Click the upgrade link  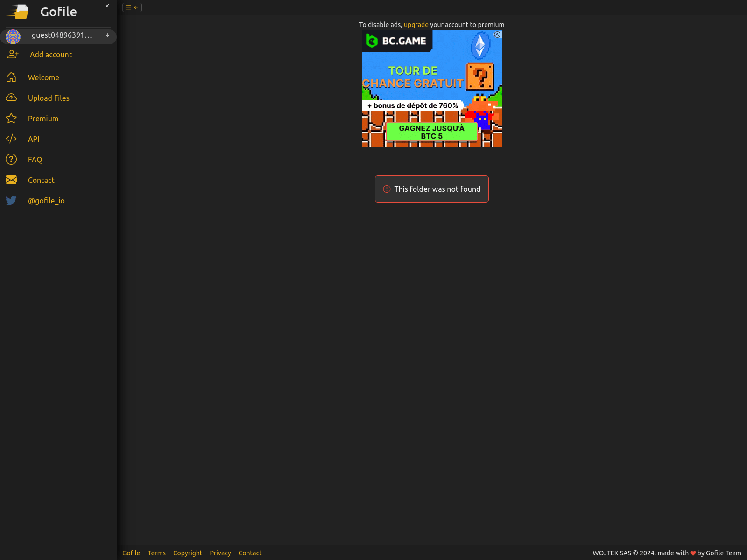pos(416,25)
